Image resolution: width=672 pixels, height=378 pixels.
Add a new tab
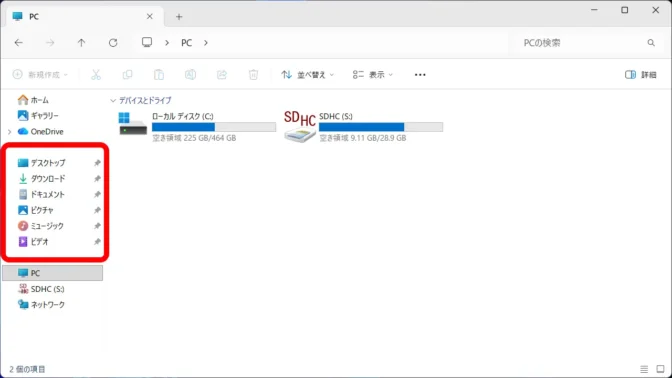[179, 17]
